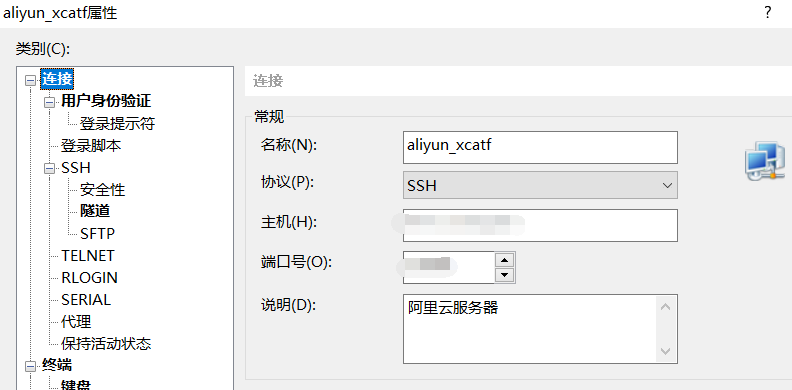
Task: Collapse the SSH tree node
Action: click(50, 169)
